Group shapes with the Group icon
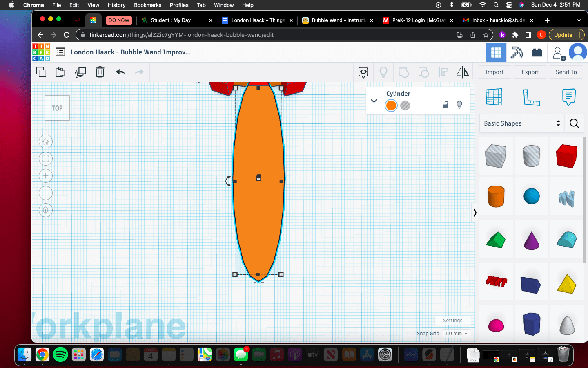The width and height of the screenshot is (588, 368). [403, 72]
